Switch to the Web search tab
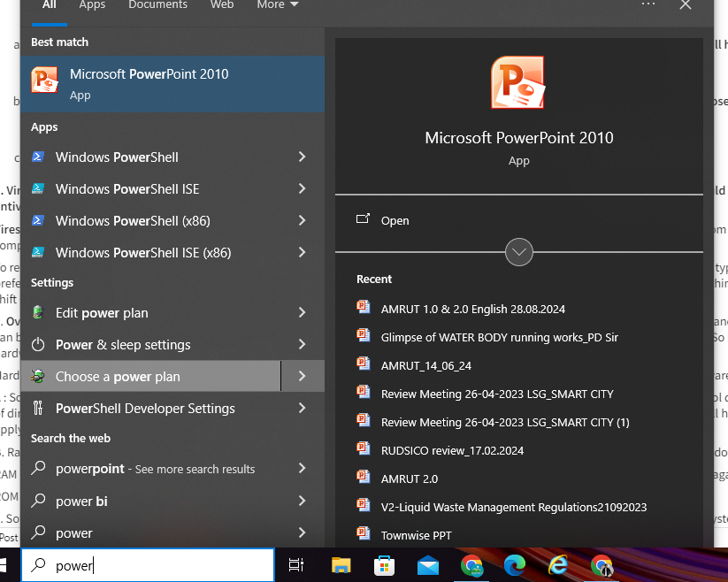The height and width of the screenshot is (582, 728). click(x=222, y=5)
